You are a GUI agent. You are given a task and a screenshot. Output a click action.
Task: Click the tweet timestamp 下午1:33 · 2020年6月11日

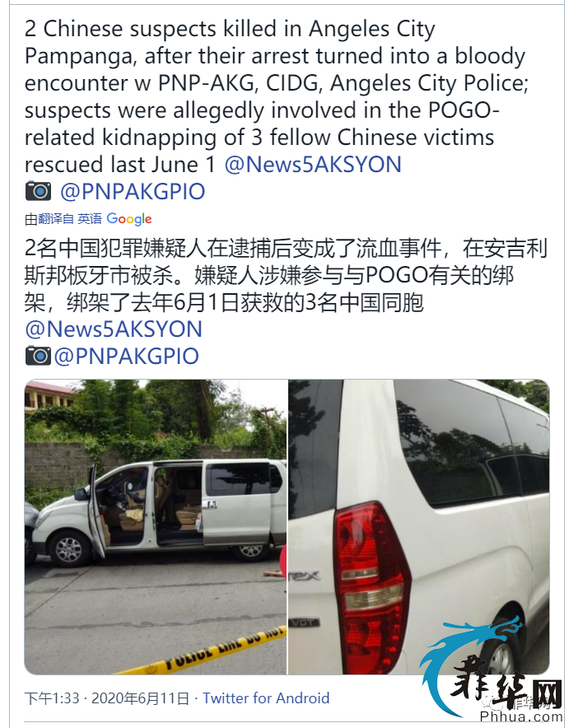pos(107,698)
